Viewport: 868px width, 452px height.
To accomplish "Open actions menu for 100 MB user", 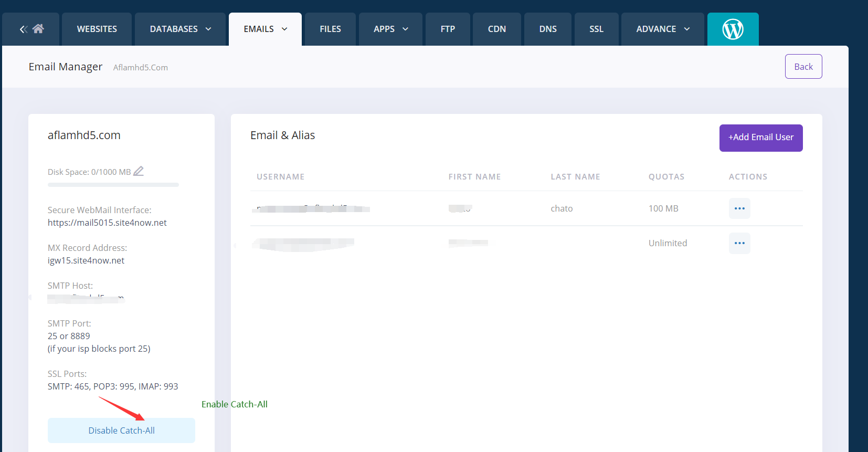I will pos(739,208).
